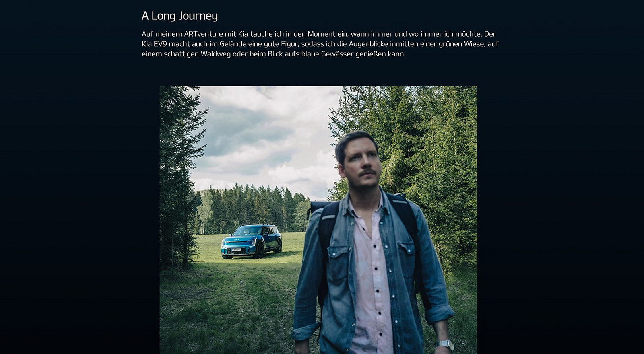Click the "A Long Journey" heading
This screenshot has height=354, width=644.
(x=180, y=16)
